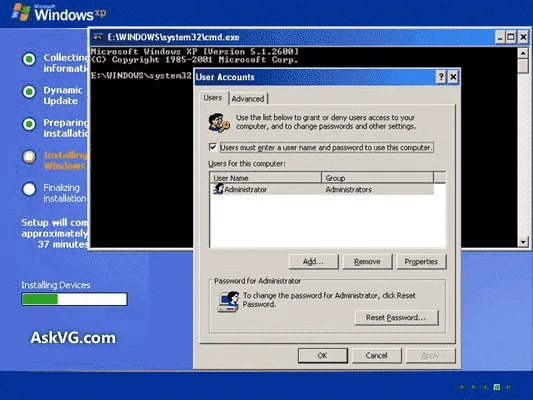The width and height of the screenshot is (533, 400).
Task: Maximize the cmd.exe window
Action: click(x=511, y=37)
